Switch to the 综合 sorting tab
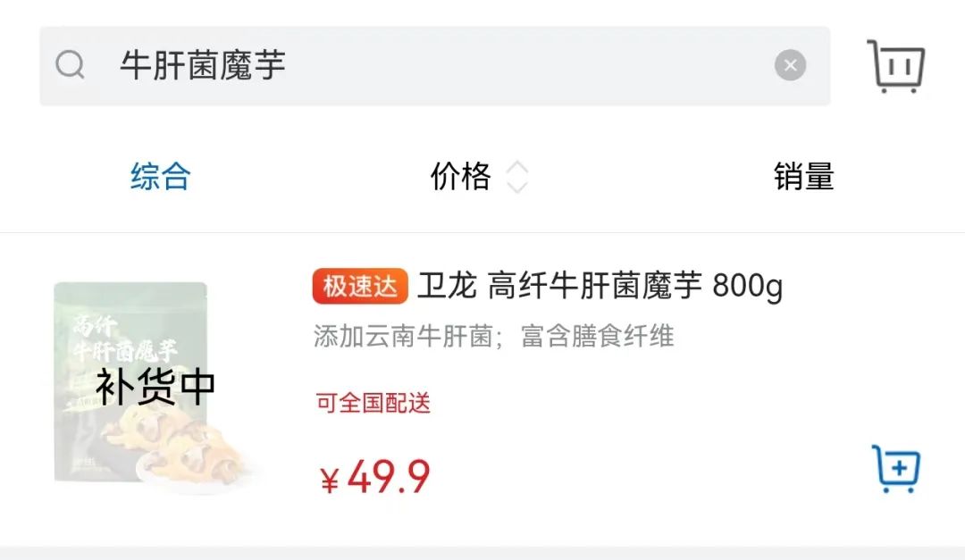The height and width of the screenshot is (560, 965). tap(161, 177)
